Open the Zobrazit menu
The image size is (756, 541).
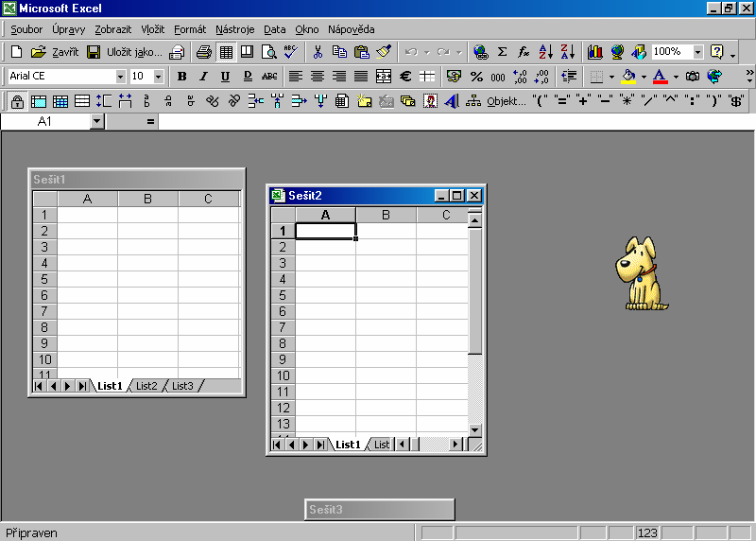[x=112, y=29]
